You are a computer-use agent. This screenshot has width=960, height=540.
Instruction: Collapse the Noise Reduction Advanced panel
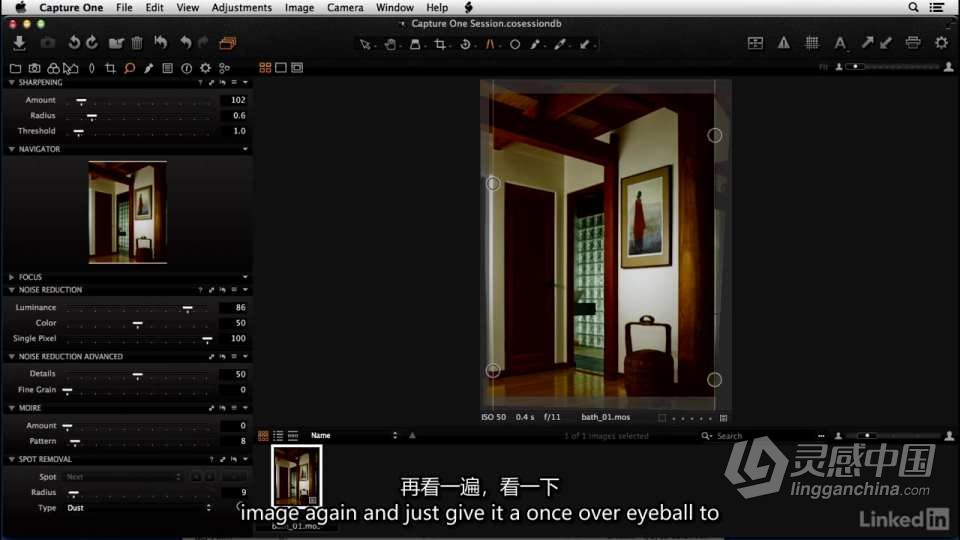(12, 356)
